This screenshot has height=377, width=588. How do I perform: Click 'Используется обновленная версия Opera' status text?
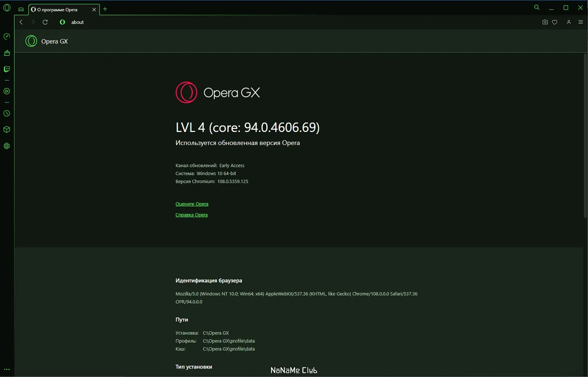pos(238,143)
